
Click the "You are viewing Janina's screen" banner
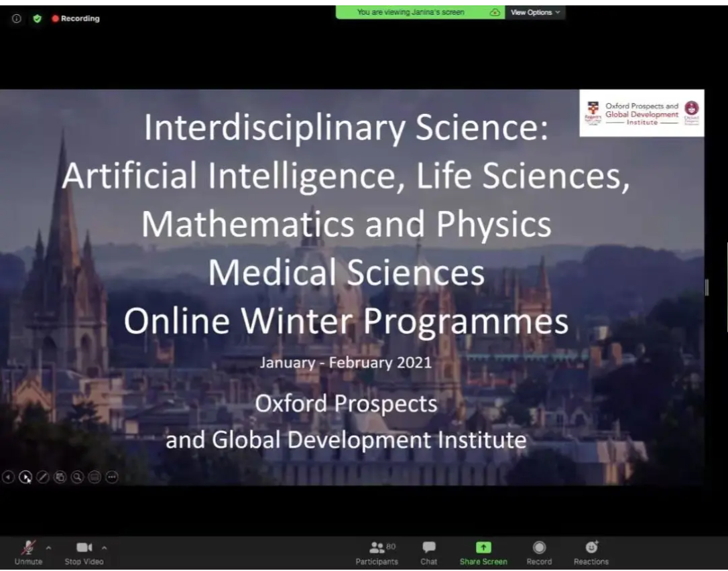pyautogui.click(x=420, y=13)
